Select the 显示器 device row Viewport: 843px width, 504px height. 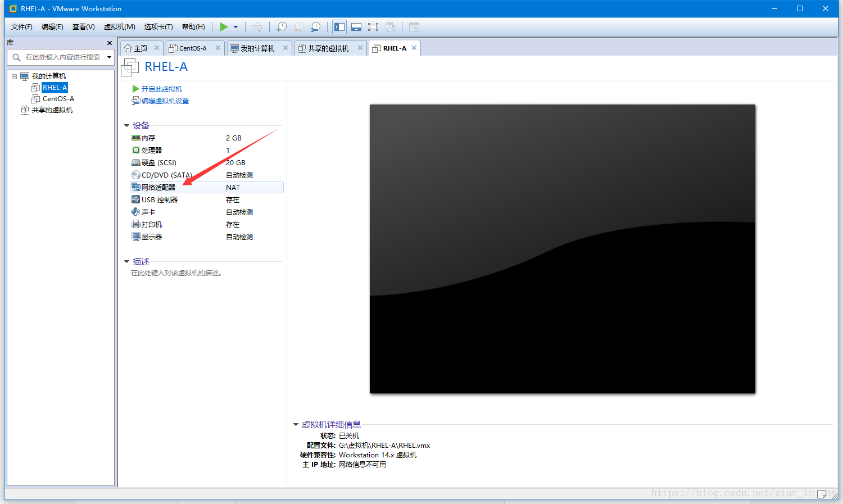click(x=207, y=237)
